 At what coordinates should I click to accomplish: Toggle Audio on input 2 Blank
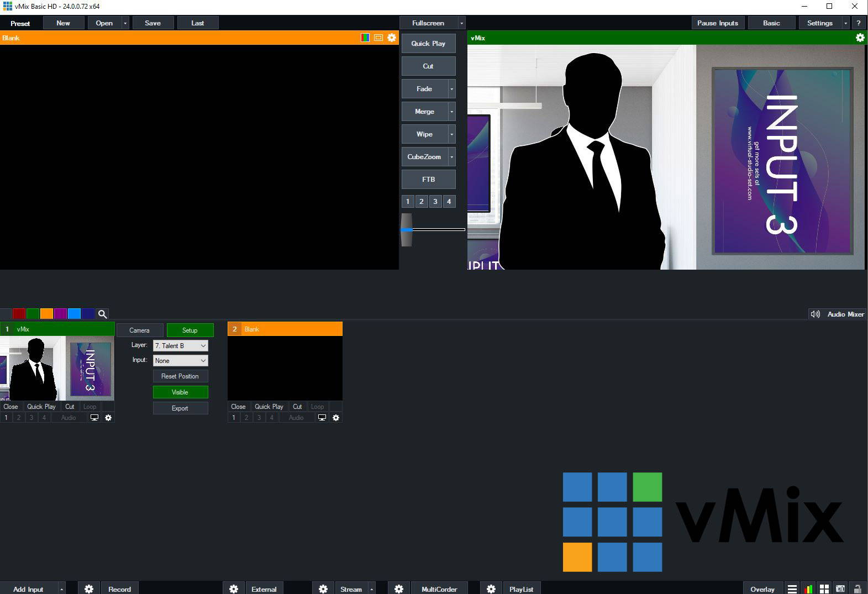pos(296,418)
